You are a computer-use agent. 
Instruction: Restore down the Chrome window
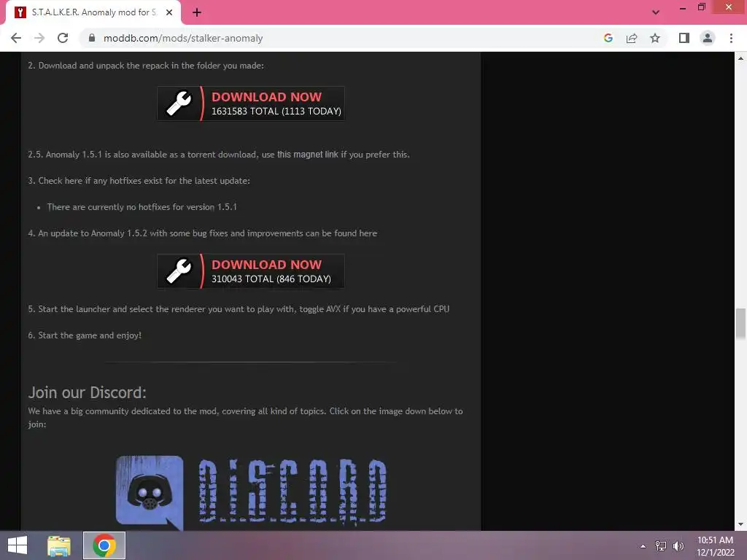tap(701, 7)
